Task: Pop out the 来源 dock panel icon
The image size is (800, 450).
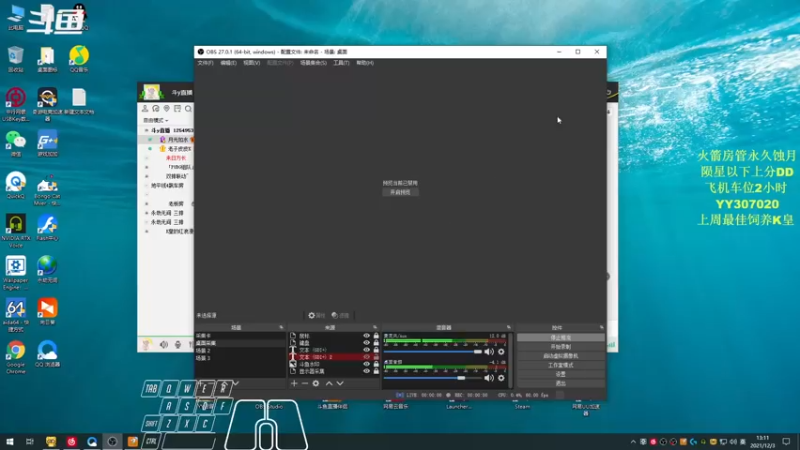Action: [x=375, y=328]
